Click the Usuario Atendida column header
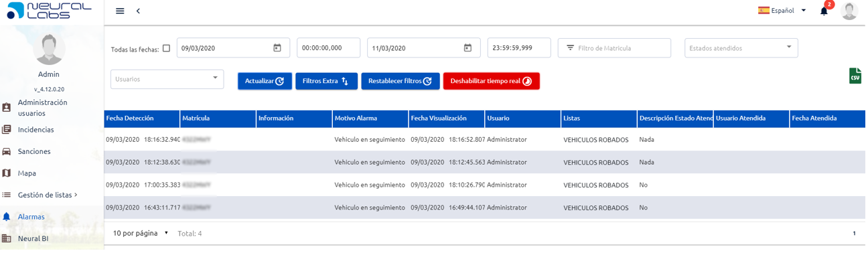The height and width of the screenshot is (257, 868). click(751, 118)
